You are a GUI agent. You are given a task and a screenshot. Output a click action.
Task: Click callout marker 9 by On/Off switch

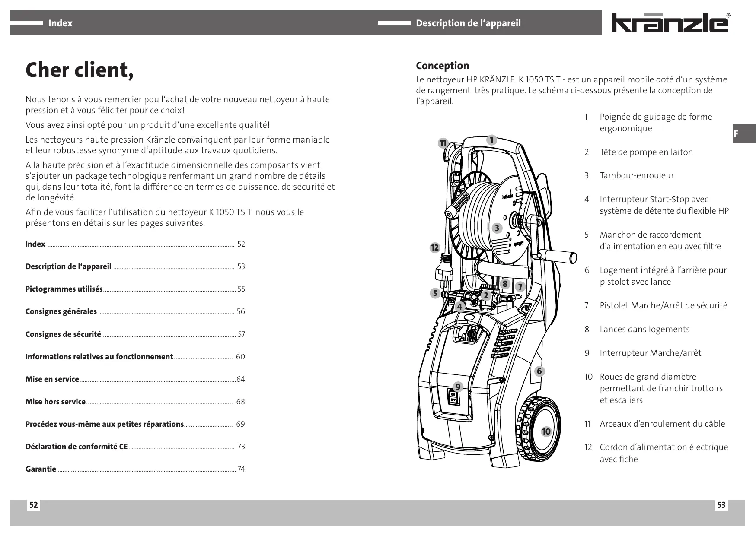[x=458, y=387]
